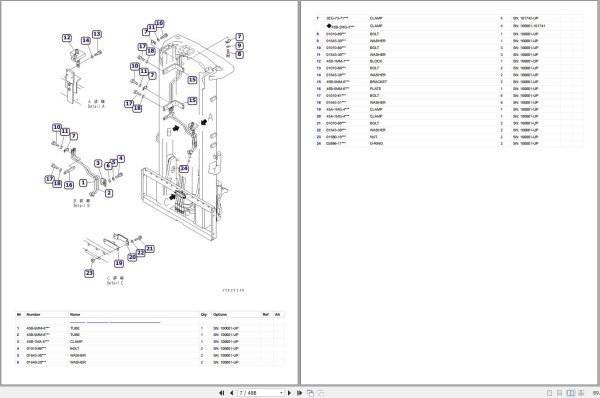
Task: Click callout 14 in Detail A
Action: click(86, 40)
